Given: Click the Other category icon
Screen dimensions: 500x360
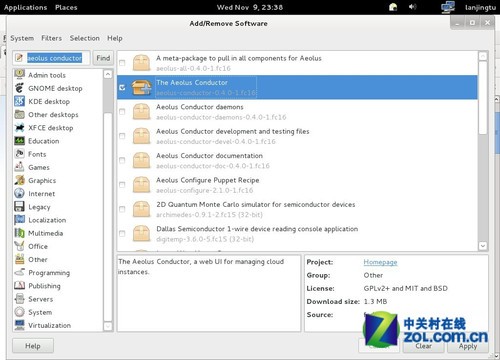Looking at the screenshot, I should pyautogui.click(x=20, y=259).
